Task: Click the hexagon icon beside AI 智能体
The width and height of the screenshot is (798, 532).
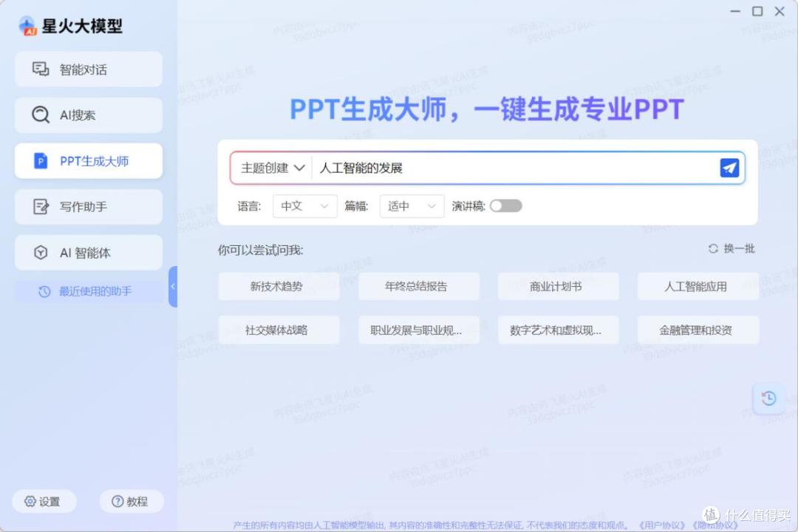Action: (x=41, y=253)
